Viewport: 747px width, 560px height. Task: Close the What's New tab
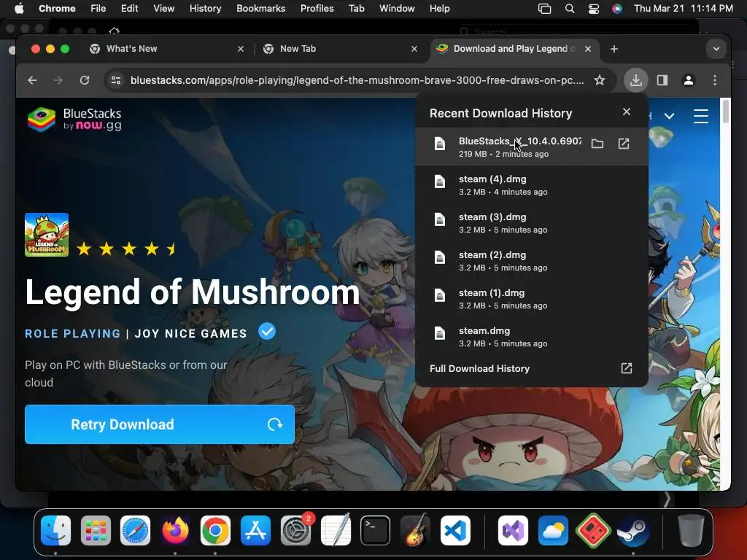click(241, 49)
